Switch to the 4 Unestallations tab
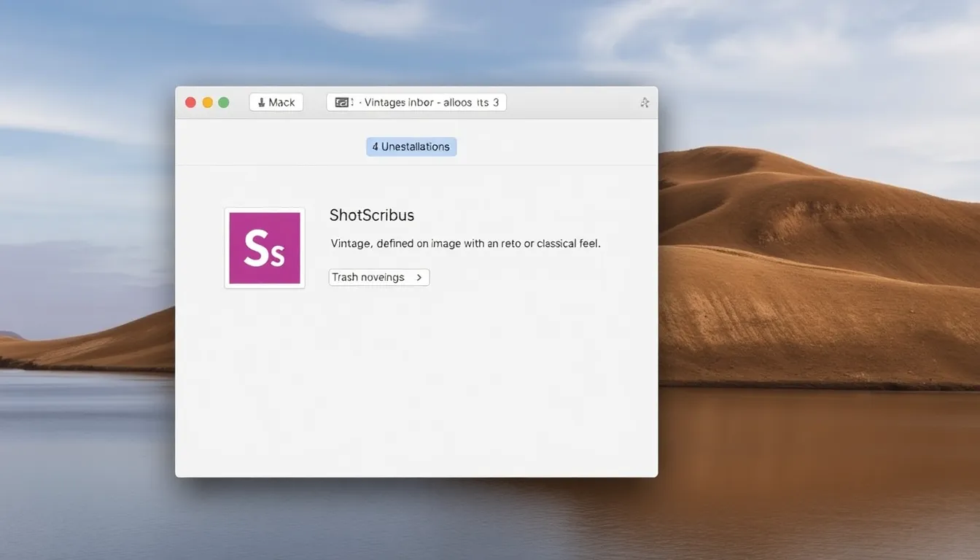 tap(411, 147)
